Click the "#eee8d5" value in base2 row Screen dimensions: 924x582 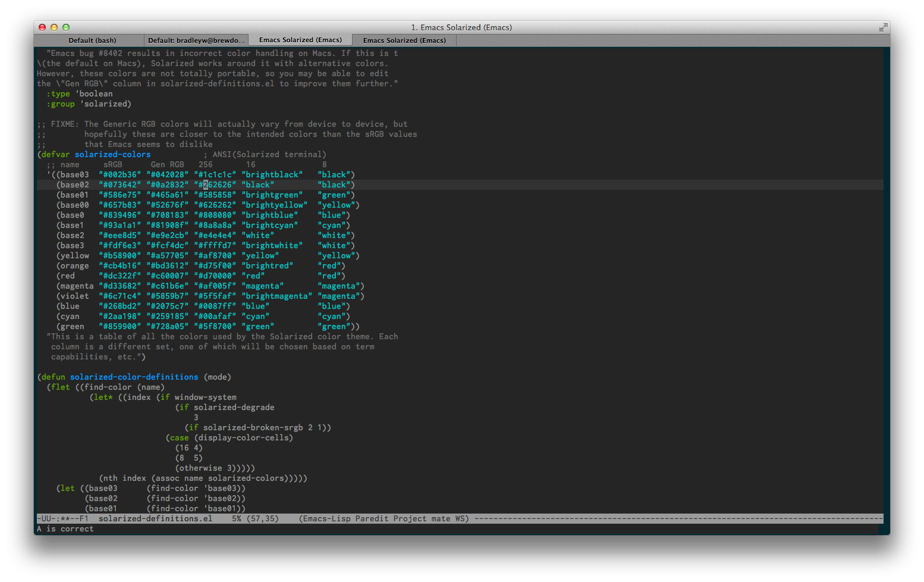(x=120, y=236)
